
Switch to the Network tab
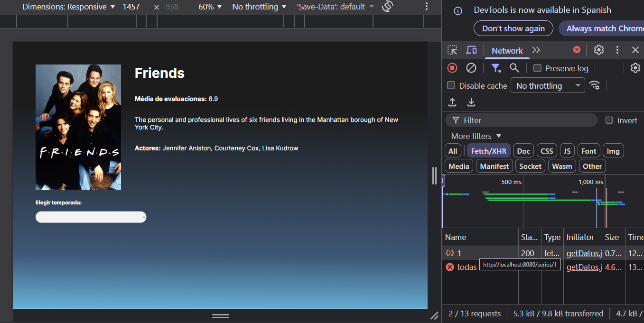(507, 51)
